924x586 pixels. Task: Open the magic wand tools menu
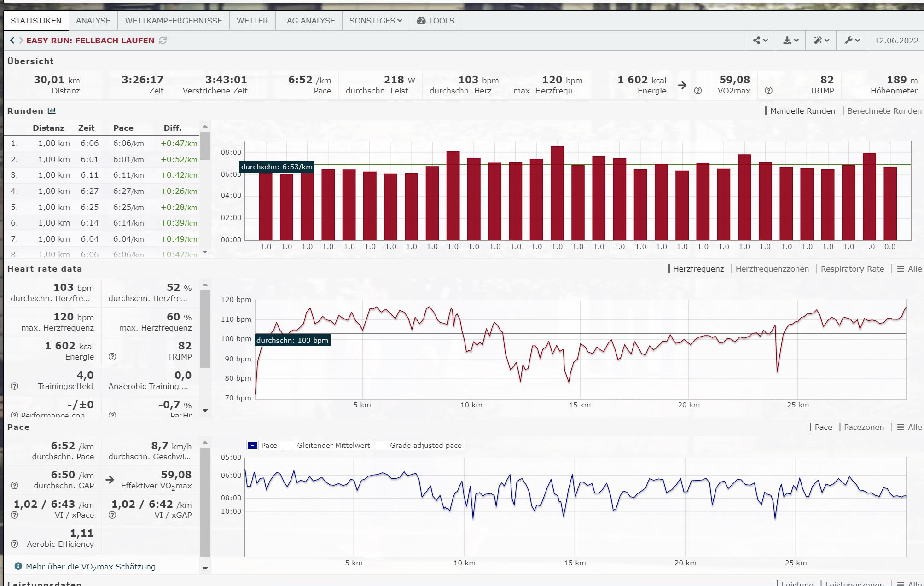821,41
